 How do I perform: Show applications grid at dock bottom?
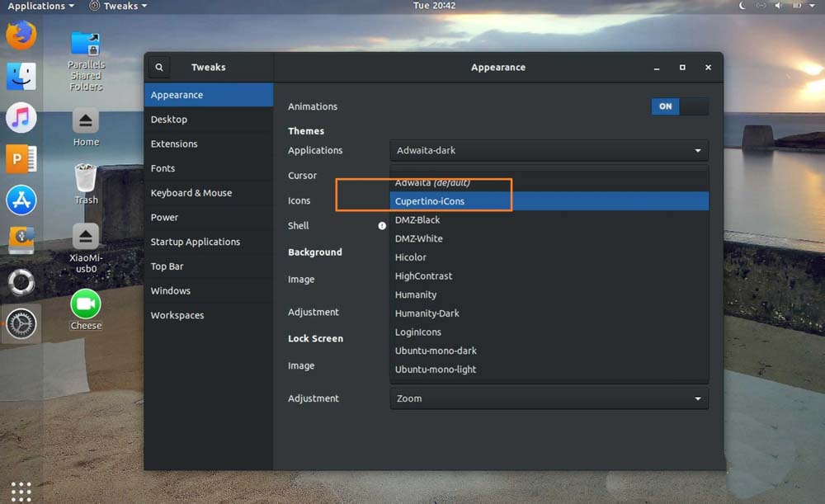21,489
